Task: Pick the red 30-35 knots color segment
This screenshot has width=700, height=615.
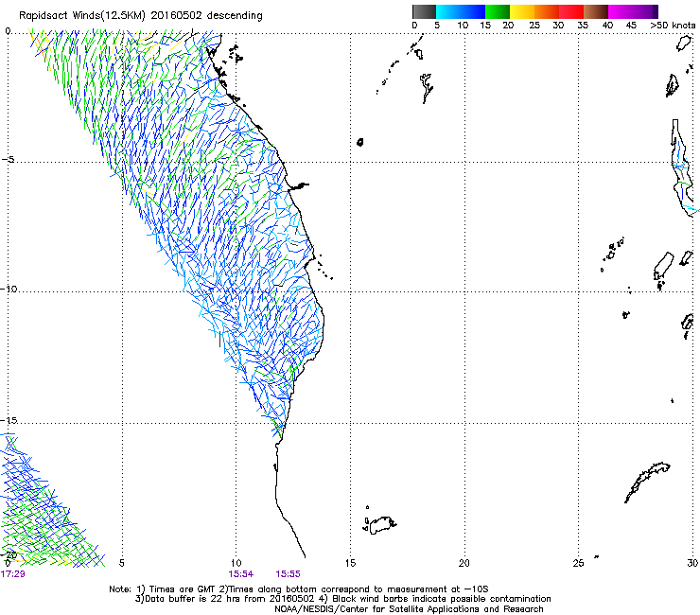Action: click(x=571, y=11)
